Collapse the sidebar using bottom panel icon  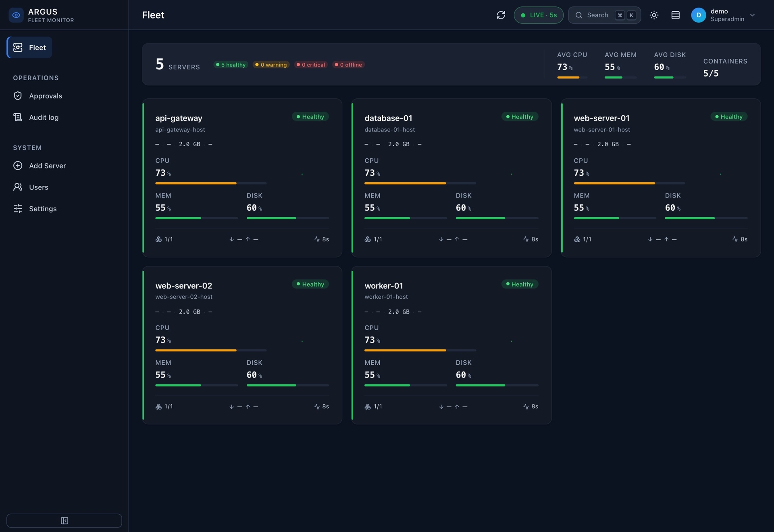click(x=64, y=520)
